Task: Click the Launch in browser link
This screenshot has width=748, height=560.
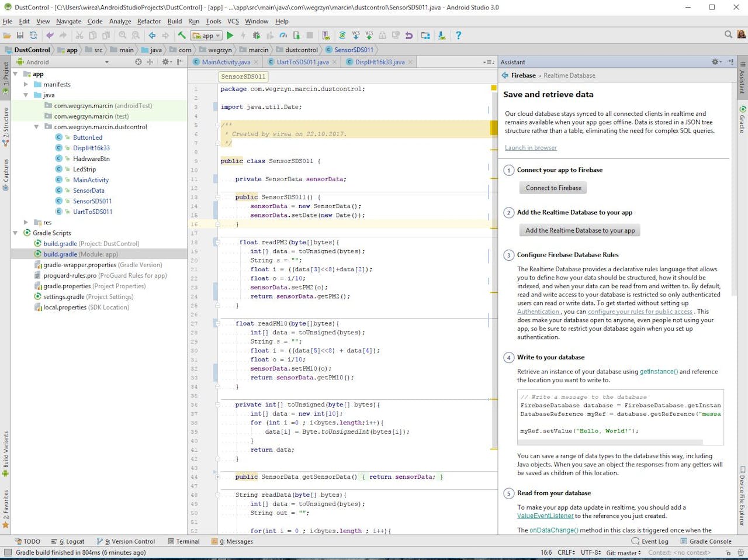Action: point(531,147)
